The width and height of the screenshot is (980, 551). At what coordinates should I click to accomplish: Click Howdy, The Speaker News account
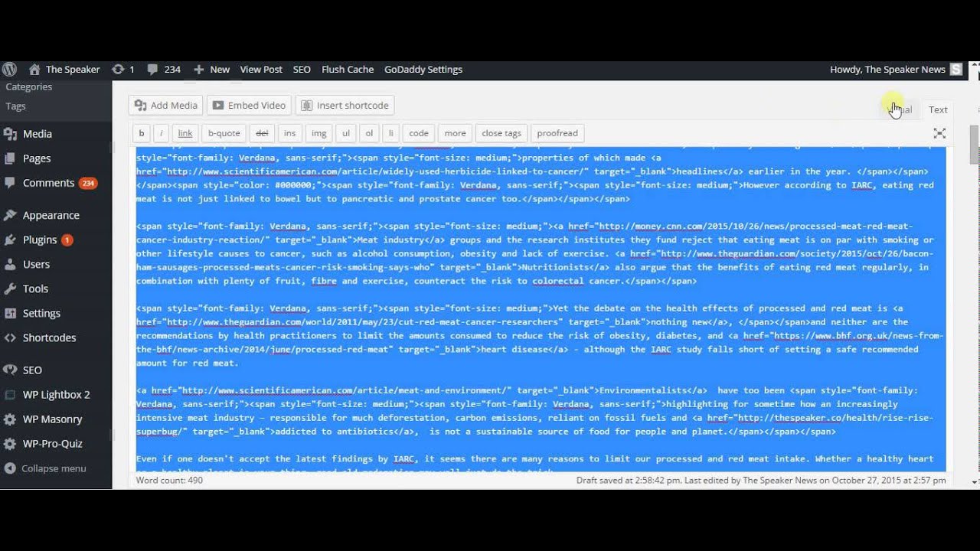[x=887, y=69]
